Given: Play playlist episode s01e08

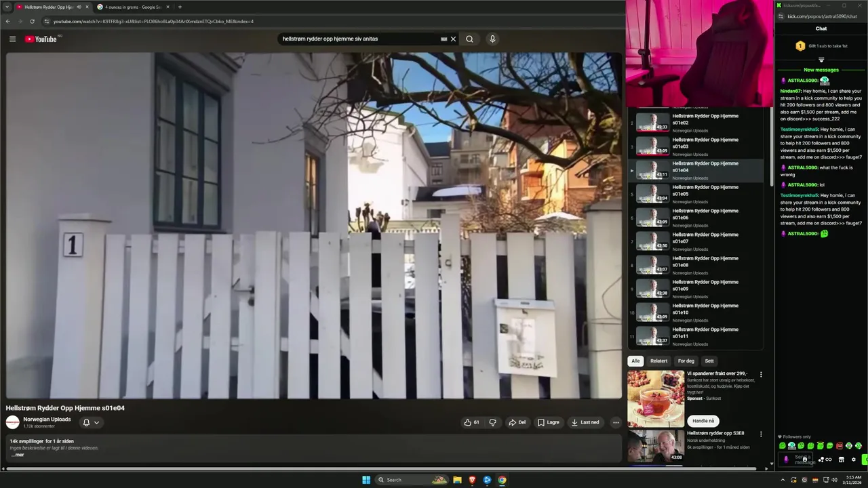Looking at the screenshot, I should click(697, 265).
